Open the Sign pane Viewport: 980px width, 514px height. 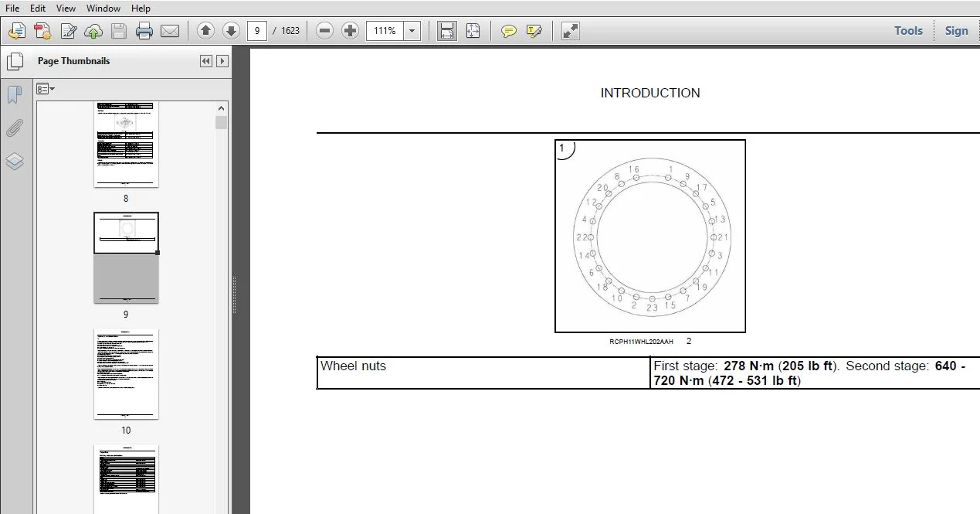956,31
